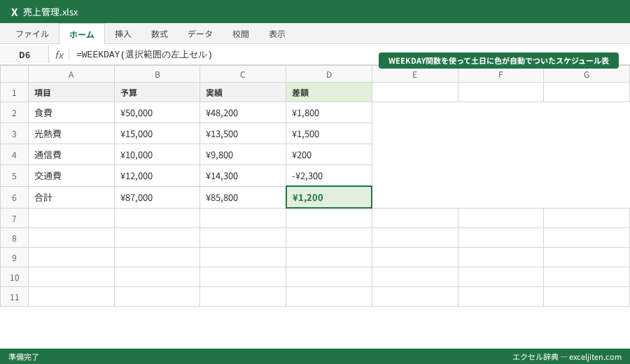
Task: Click the Name Box showing D6
Action: [x=24, y=55]
